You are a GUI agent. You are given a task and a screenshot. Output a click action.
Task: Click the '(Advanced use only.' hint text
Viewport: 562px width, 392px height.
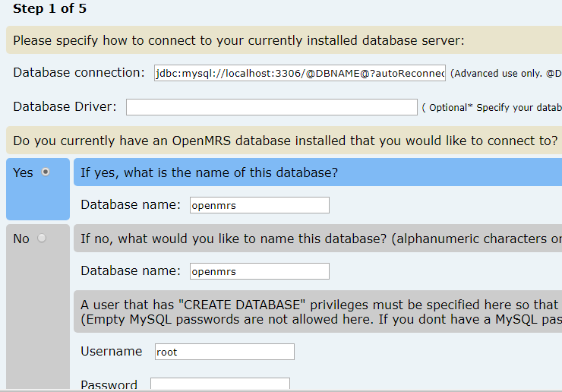pyautogui.click(x=506, y=74)
